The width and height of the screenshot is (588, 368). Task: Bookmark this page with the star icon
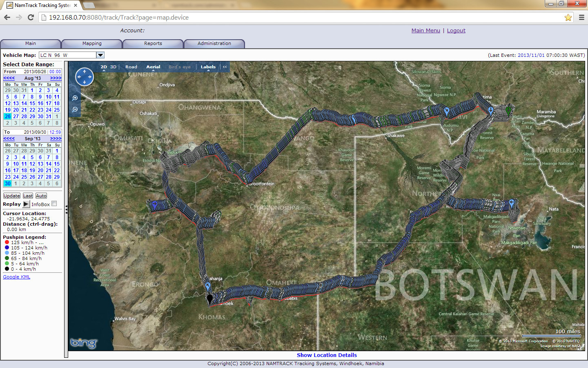(x=568, y=18)
